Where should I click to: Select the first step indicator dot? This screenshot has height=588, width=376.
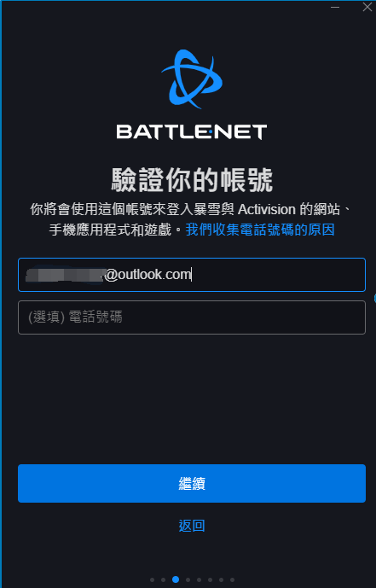pyautogui.click(x=152, y=579)
